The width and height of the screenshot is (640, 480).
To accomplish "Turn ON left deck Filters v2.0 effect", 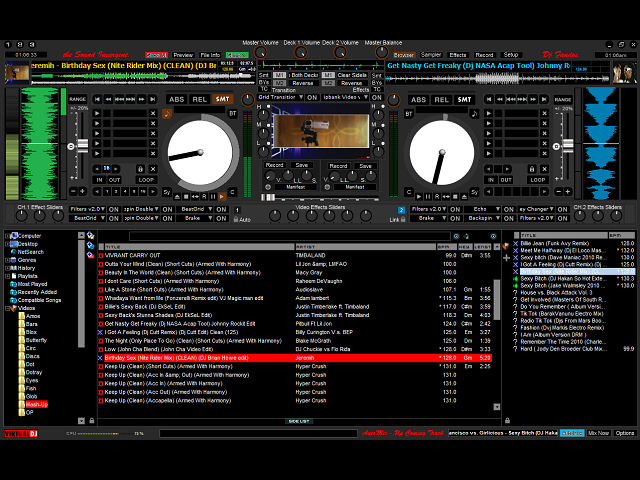I will pyautogui.click(x=114, y=209).
